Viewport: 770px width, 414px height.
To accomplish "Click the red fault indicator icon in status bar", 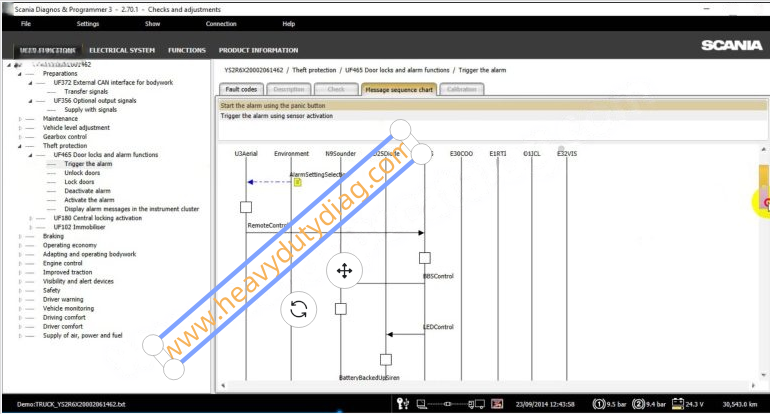I will coord(497,404).
